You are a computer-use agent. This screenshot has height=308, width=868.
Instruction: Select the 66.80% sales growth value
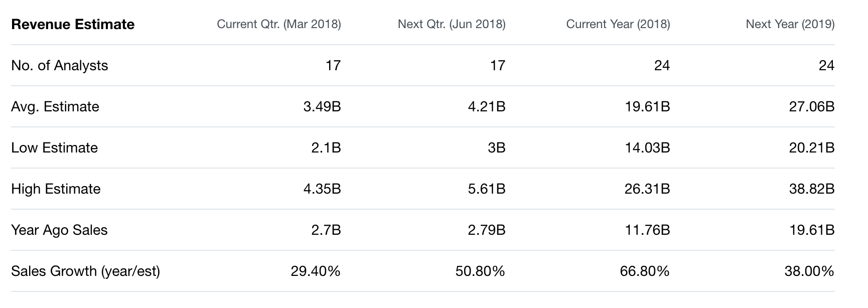click(x=644, y=271)
